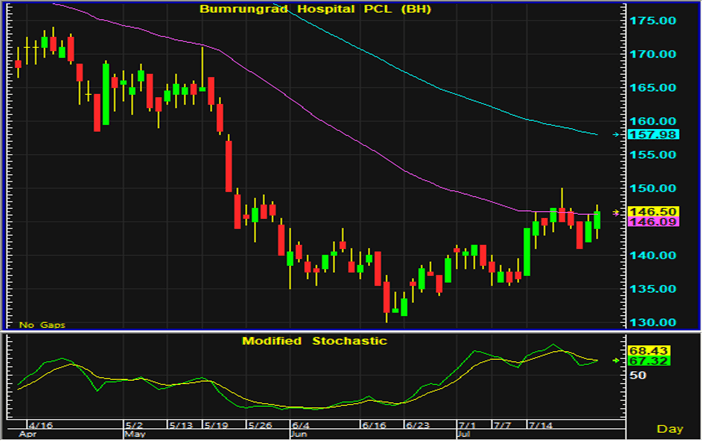
Task: Select the yellow 67.32 stochastic value label
Action: point(647,361)
